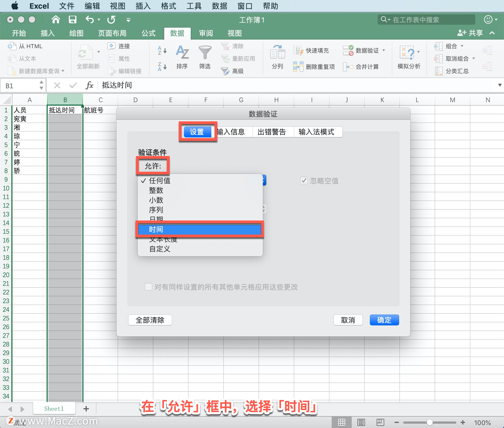
Task: Open Data Validation tool
Action: [x=361, y=51]
